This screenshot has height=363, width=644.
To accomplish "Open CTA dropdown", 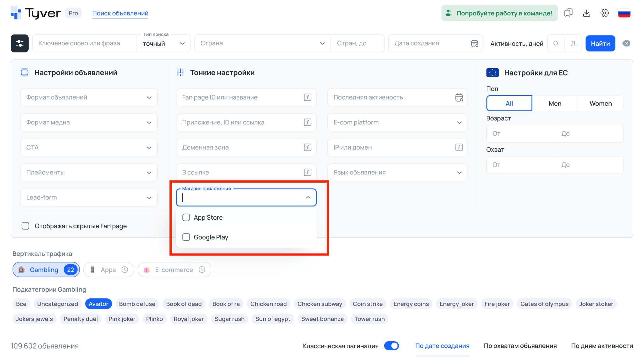I will 89,147.
